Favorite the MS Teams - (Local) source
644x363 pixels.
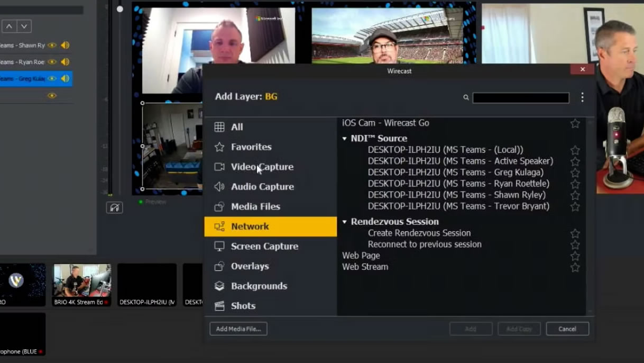(575, 150)
